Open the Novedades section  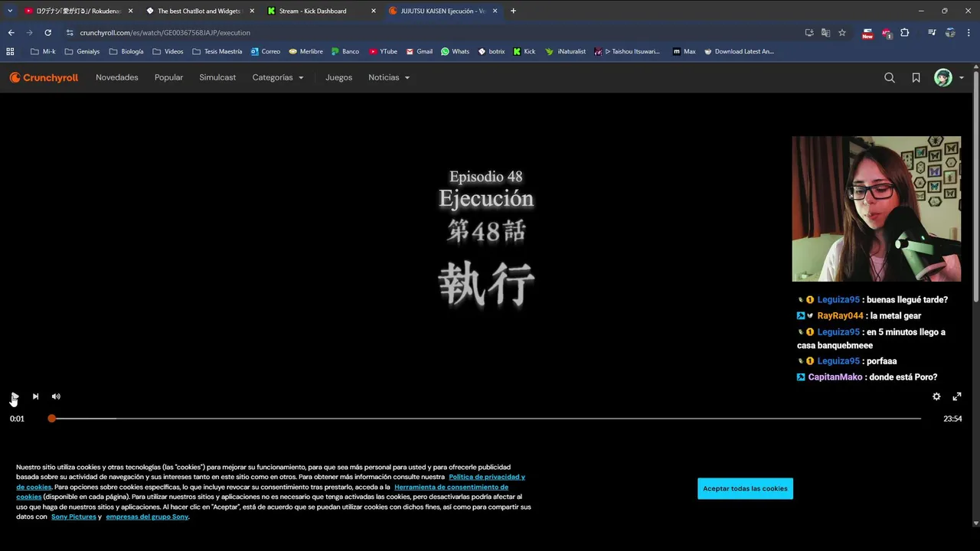coord(117,77)
